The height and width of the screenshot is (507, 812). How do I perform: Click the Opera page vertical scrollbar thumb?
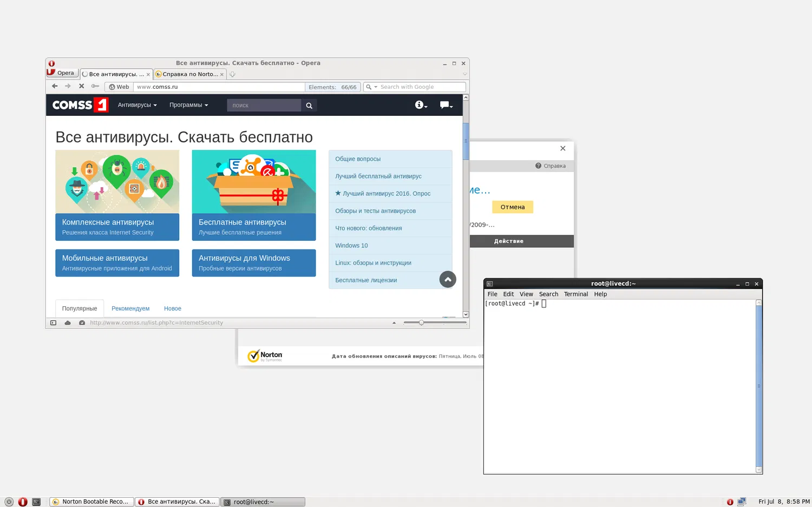click(x=466, y=141)
